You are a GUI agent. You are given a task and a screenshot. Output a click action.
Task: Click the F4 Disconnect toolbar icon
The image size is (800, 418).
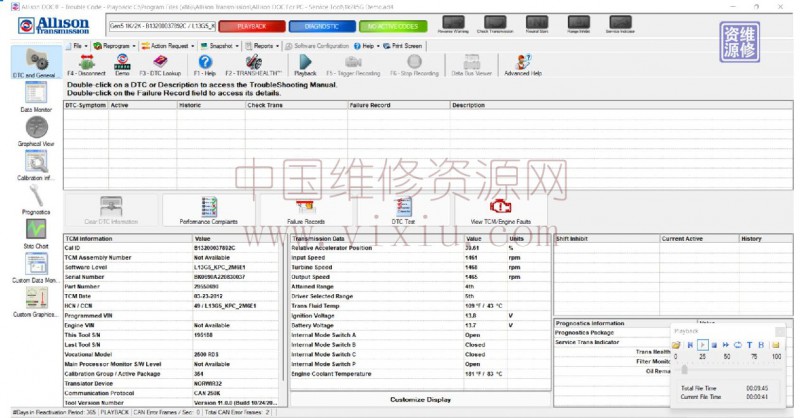(x=86, y=65)
